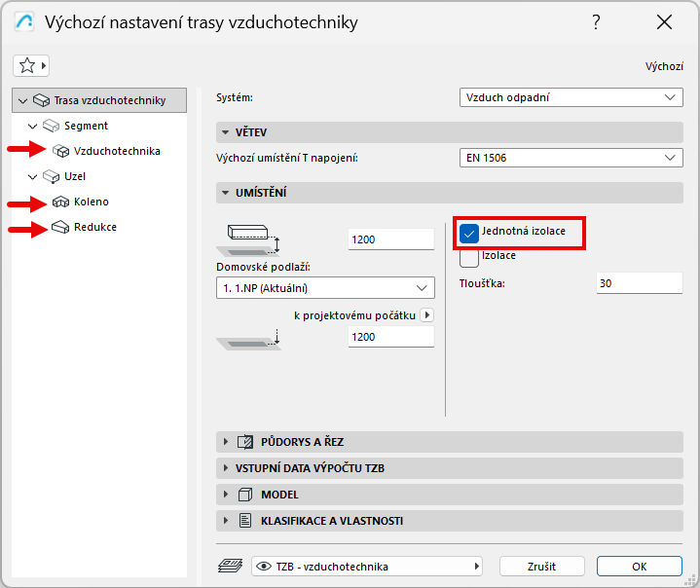Open the k projektovému počátku arrow menu
This screenshot has width=700, height=588.
pos(426,315)
